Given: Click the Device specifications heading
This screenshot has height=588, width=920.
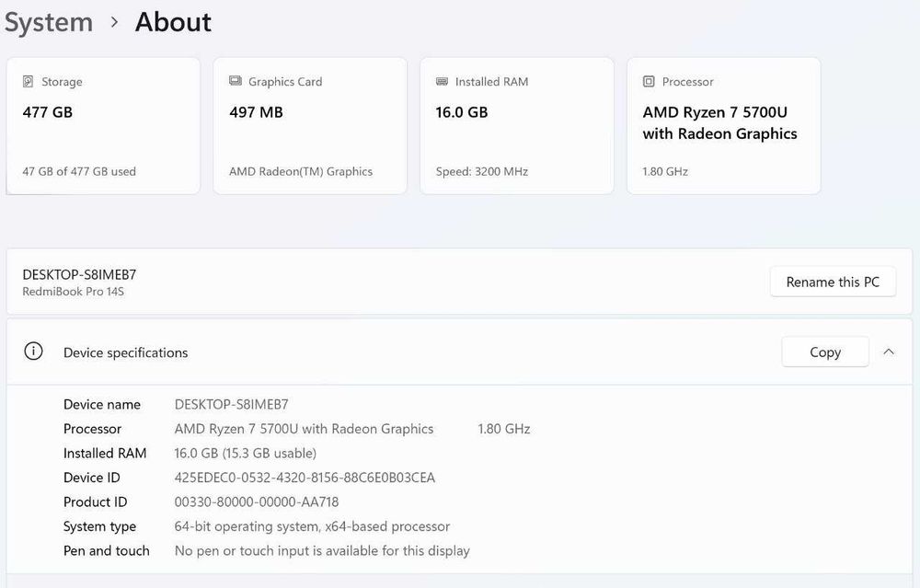Looking at the screenshot, I should [x=125, y=352].
